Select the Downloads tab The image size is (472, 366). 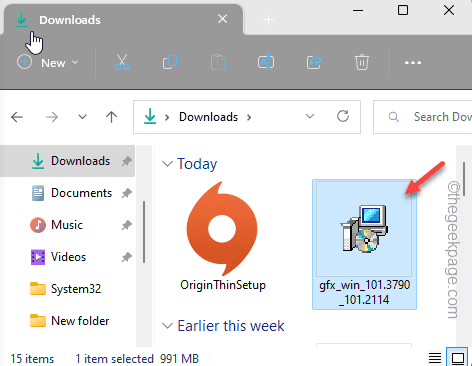tap(123, 20)
